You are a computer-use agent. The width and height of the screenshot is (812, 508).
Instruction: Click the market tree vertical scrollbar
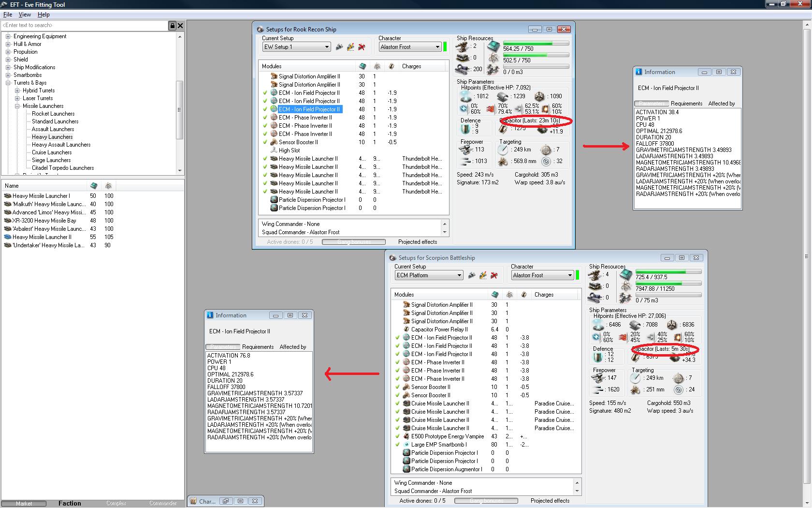click(180, 103)
